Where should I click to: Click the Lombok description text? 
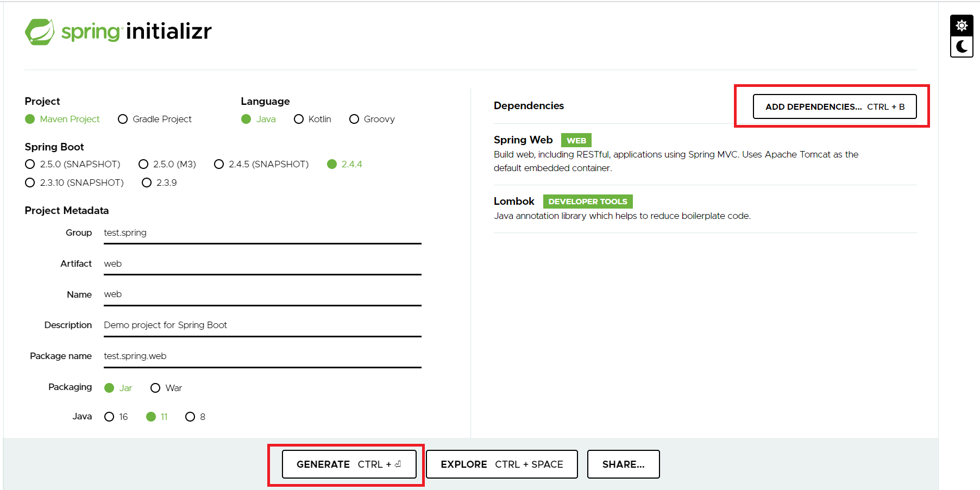622,216
